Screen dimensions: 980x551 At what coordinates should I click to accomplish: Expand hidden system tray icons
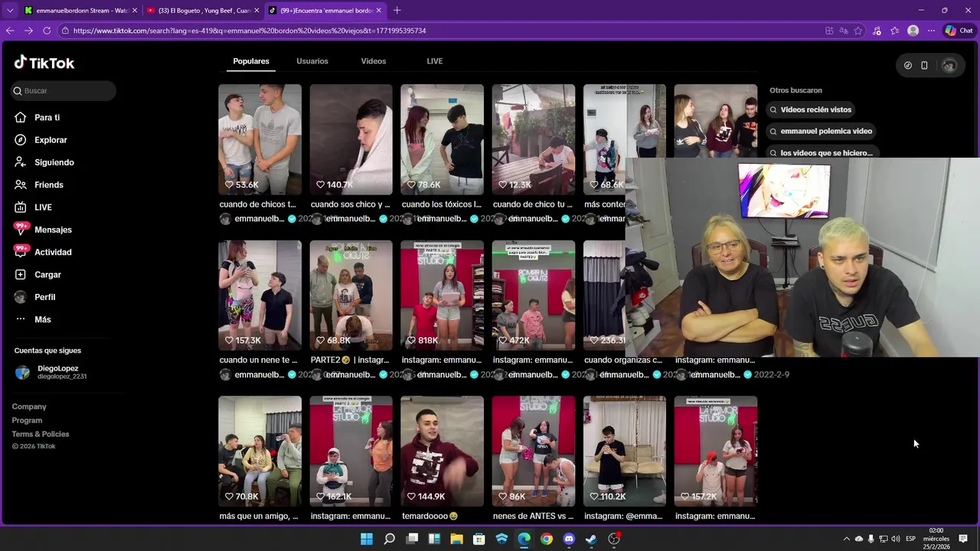(x=846, y=539)
